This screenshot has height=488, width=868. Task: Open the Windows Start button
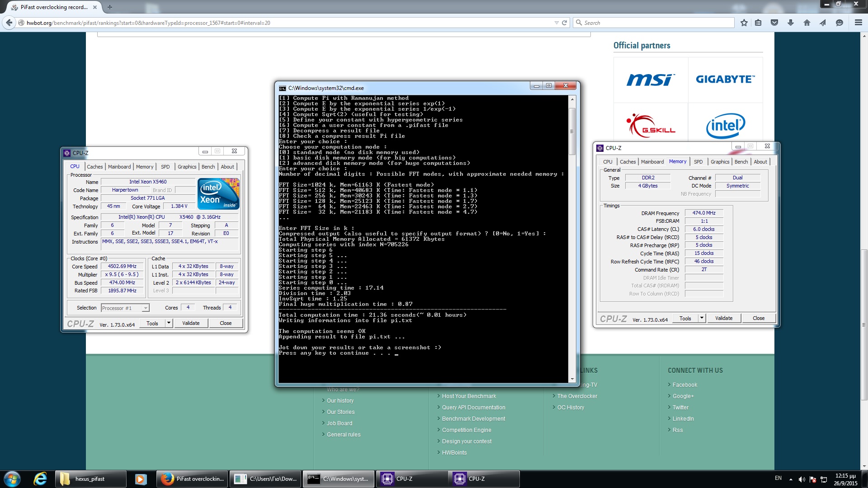(x=12, y=479)
